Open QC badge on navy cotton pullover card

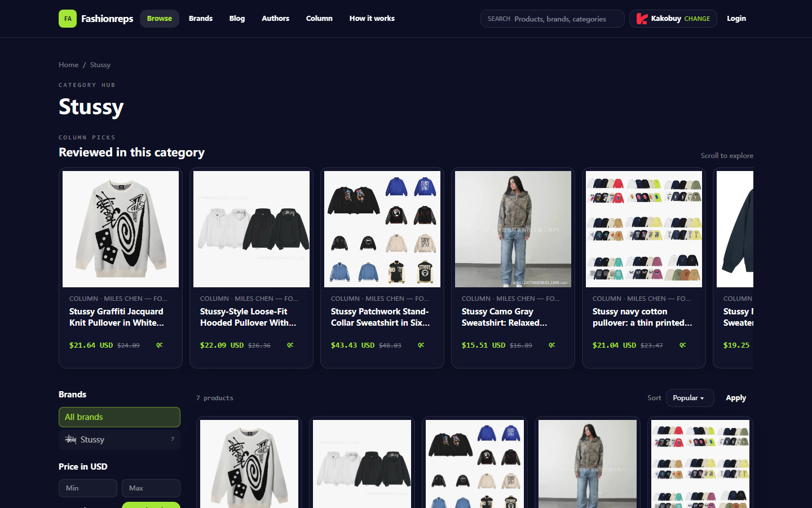click(x=683, y=345)
